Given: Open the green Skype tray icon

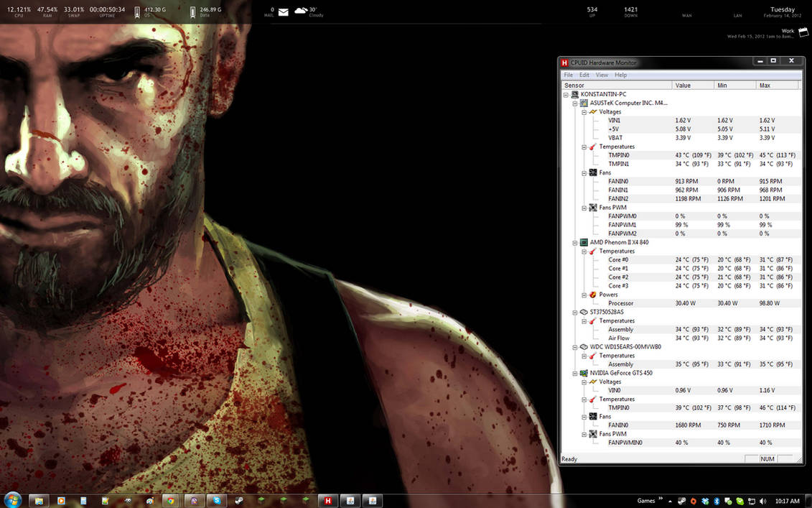Looking at the screenshot, I should pos(740,502).
